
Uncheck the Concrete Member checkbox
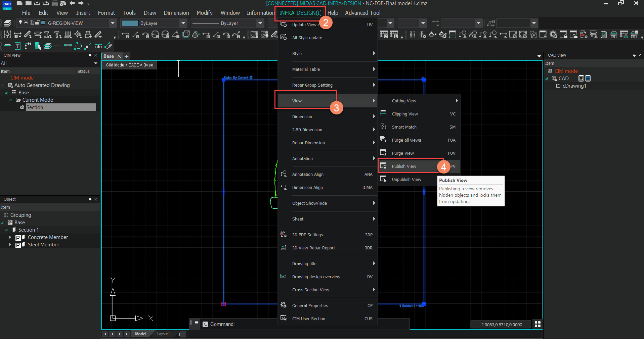click(18, 238)
